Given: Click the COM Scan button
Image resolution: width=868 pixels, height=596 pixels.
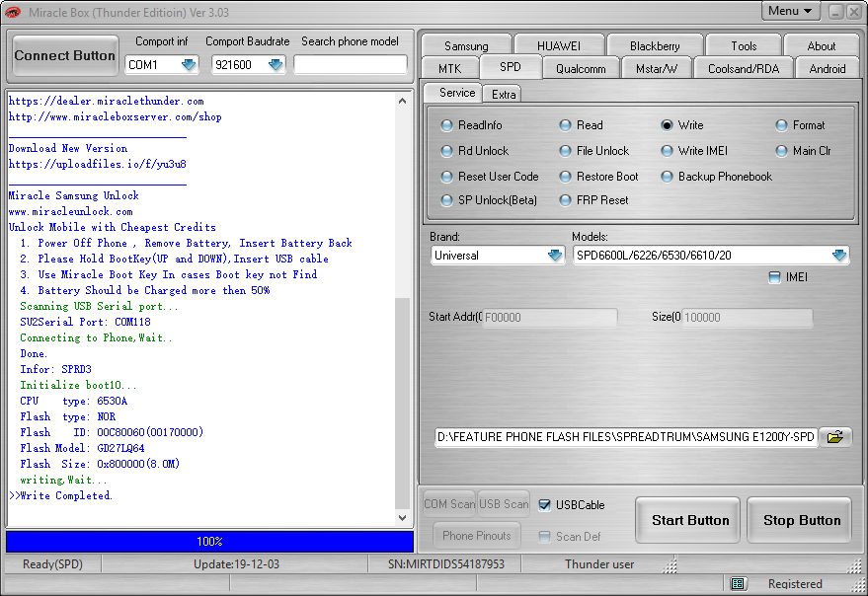Looking at the screenshot, I should [x=449, y=504].
